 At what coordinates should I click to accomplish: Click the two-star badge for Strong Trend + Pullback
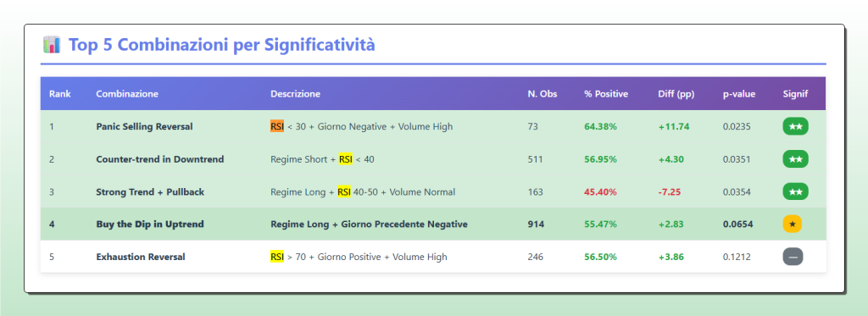[795, 192]
